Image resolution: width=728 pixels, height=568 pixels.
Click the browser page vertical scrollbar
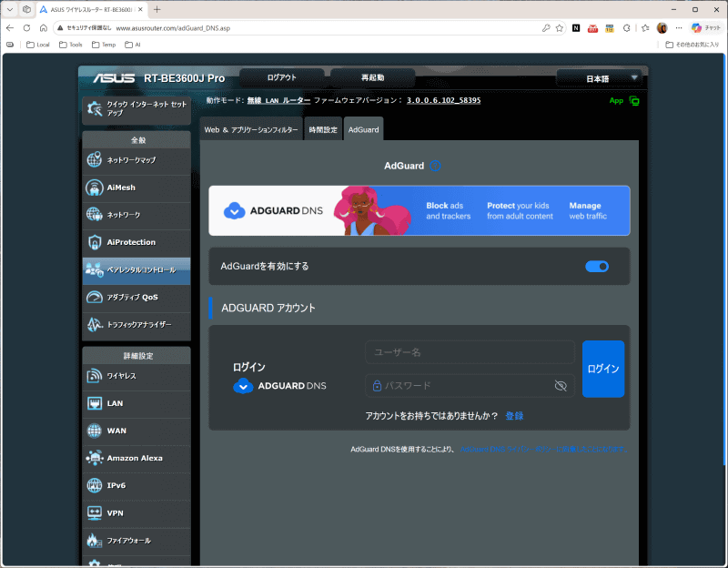click(x=725, y=260)
